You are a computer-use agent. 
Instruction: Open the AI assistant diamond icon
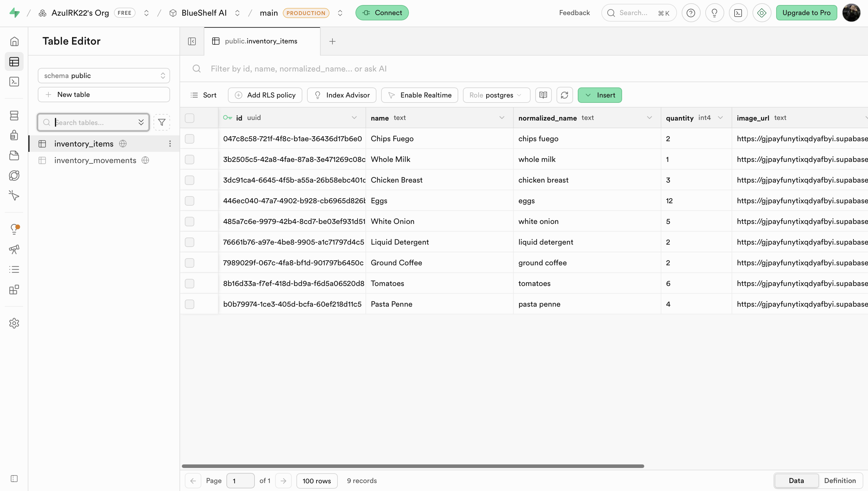click(761, 13)
